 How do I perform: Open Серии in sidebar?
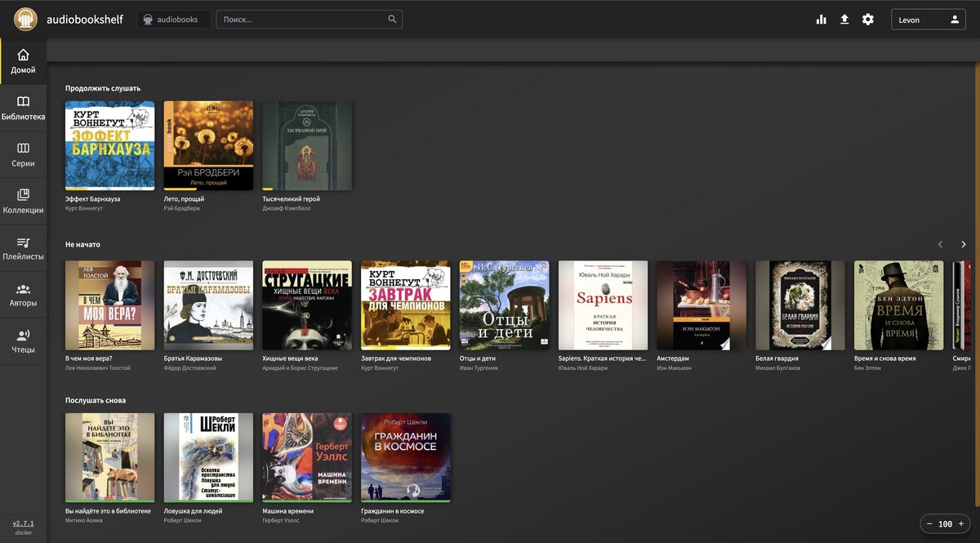pos(23,154)
